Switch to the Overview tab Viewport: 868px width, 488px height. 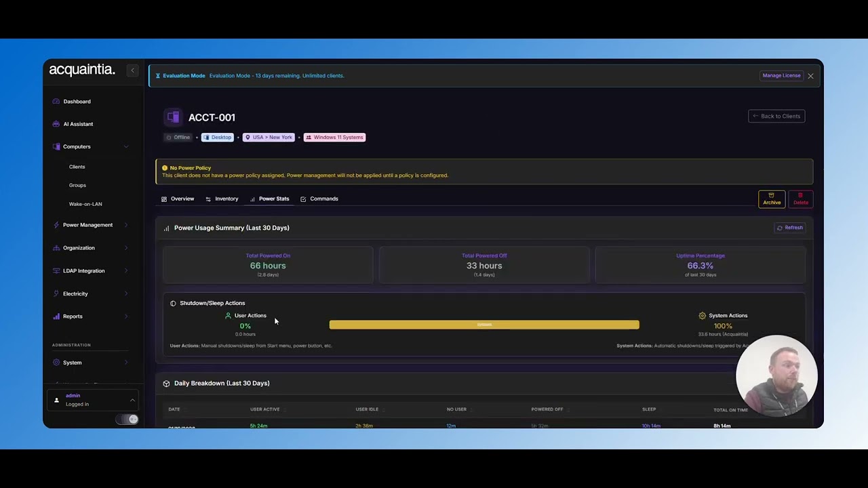pyautogui.click(x=178, y=199)
